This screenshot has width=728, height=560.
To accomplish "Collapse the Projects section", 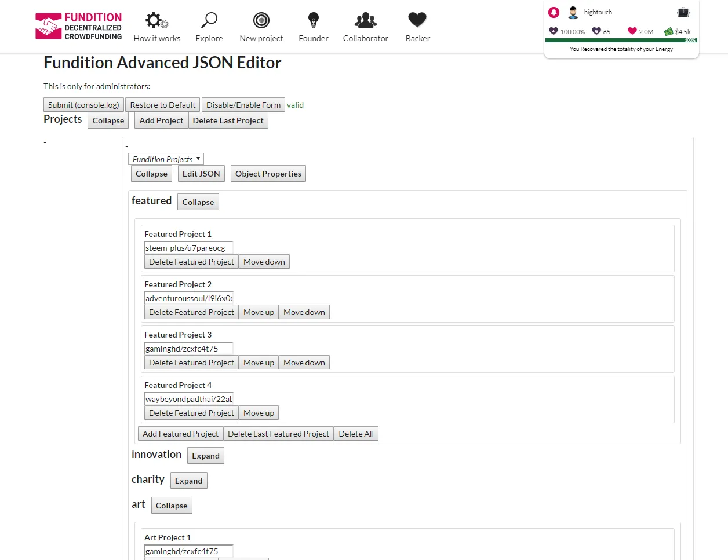I will tap(108, 120).
